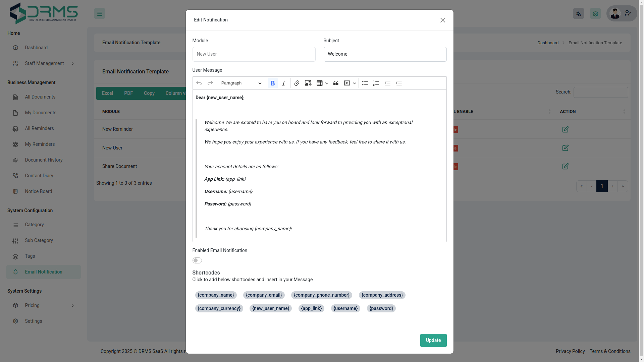Collapse the sidebar with the hamburger toggle
This screenshot has width=644, height=362.
point(100,13)
